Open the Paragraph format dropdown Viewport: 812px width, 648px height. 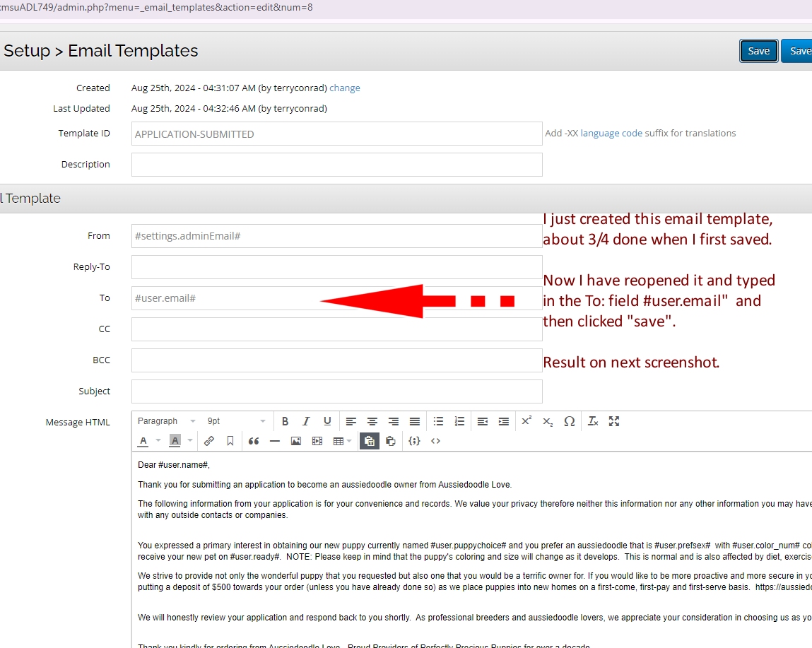pos(167,421)
